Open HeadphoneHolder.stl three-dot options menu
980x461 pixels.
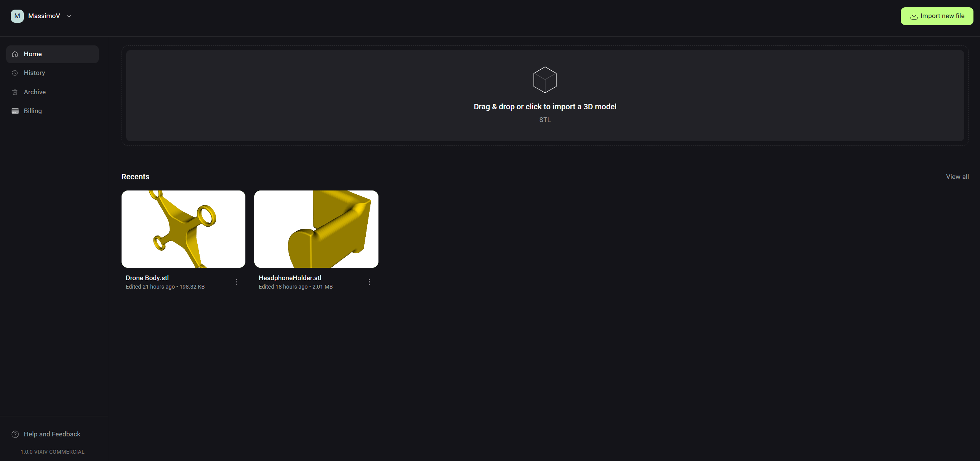pos(369,282)
